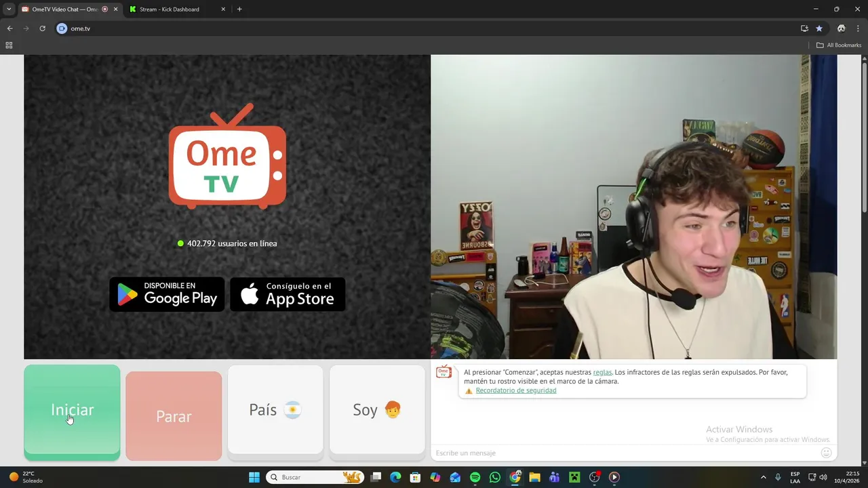Open the Chrome profile avatar

tap(841, 28)
